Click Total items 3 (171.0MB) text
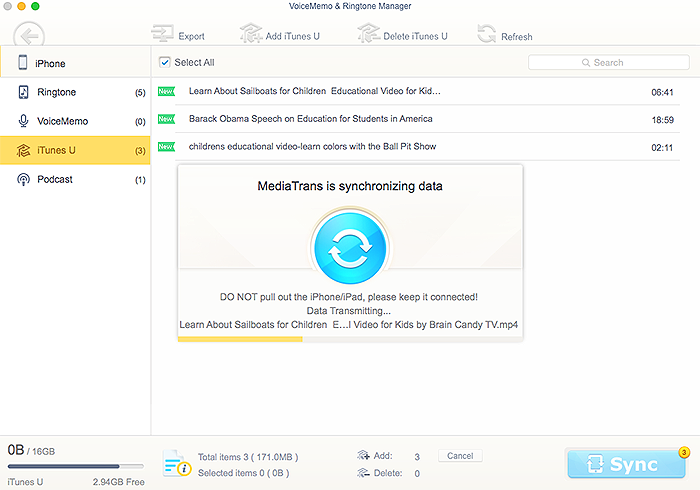 (x=248, y=457)
